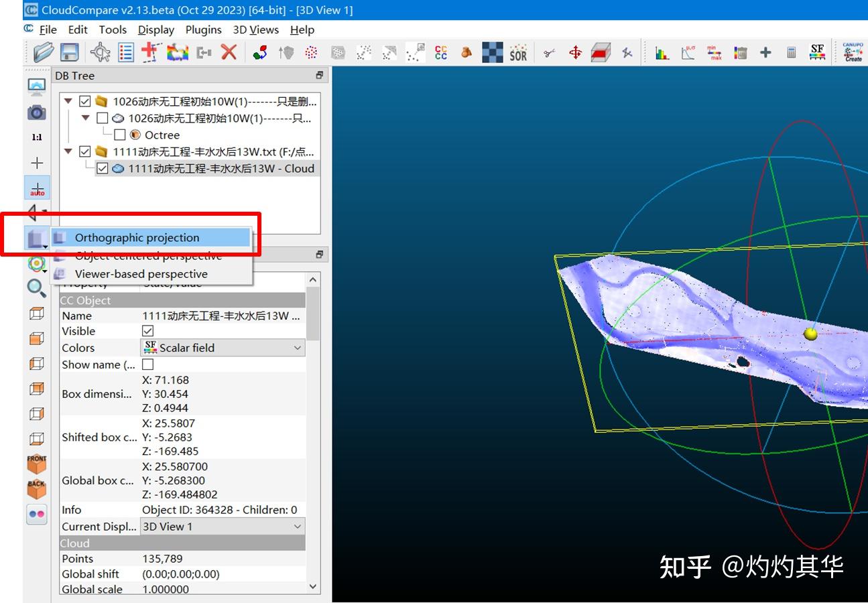Click the Properties scrollbar down arrow

point(313,586)
